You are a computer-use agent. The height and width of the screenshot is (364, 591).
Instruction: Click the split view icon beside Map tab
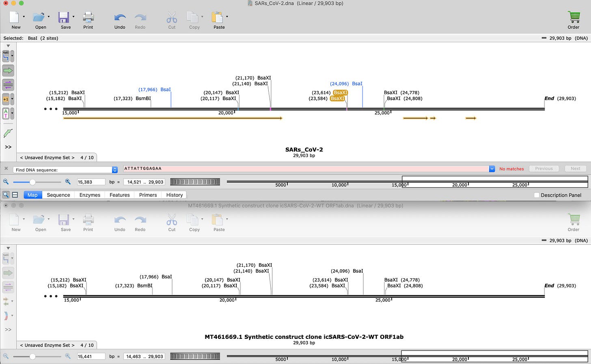[x=15, y=195]
